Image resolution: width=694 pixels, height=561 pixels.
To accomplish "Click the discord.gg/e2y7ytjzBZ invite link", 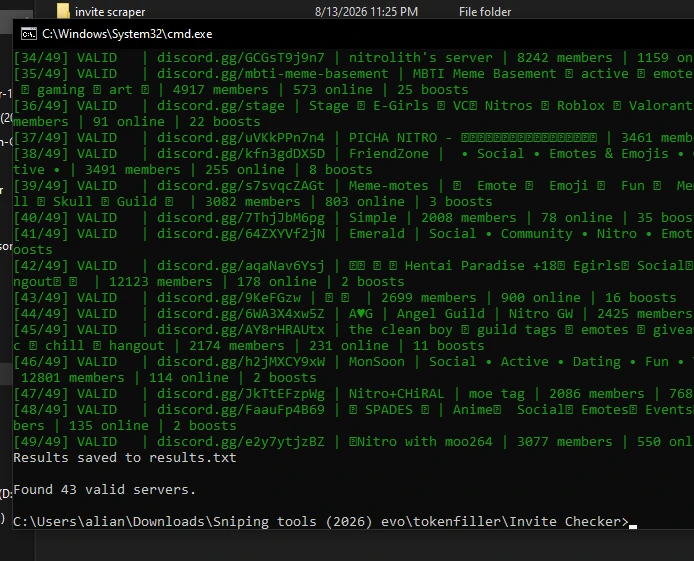I will tap(240, 442).
